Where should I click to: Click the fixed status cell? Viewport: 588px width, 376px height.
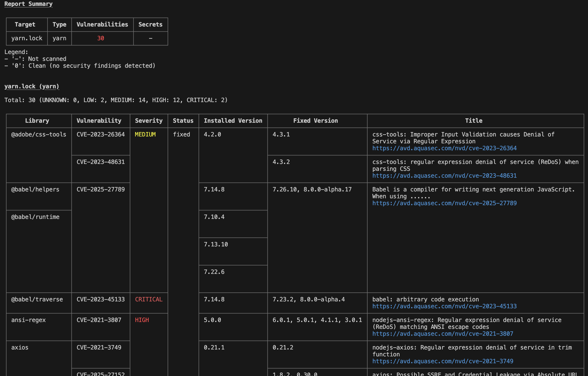click(x=182, y=134)
